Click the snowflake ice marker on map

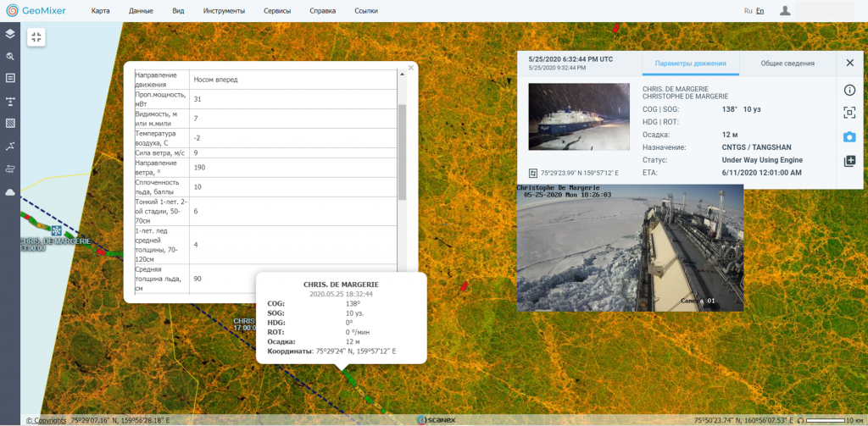click(x=56, y=230)
